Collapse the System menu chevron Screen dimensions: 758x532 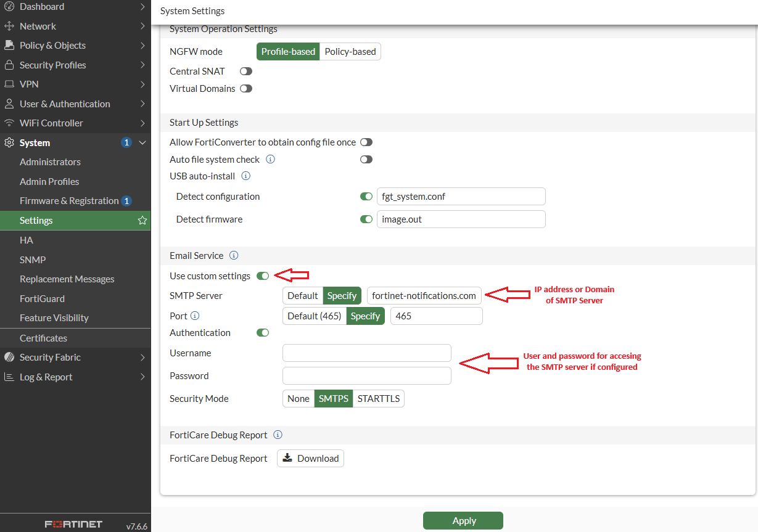[142, 142]
